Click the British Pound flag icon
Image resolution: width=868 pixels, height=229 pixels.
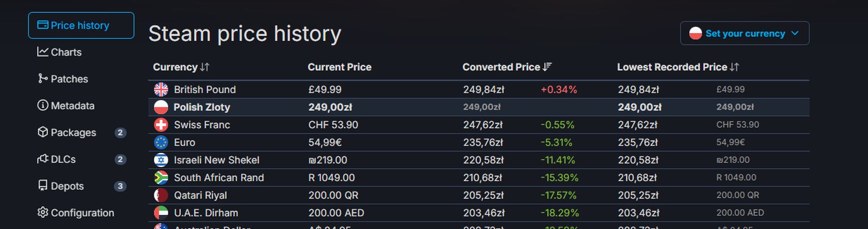coord(161,90)
